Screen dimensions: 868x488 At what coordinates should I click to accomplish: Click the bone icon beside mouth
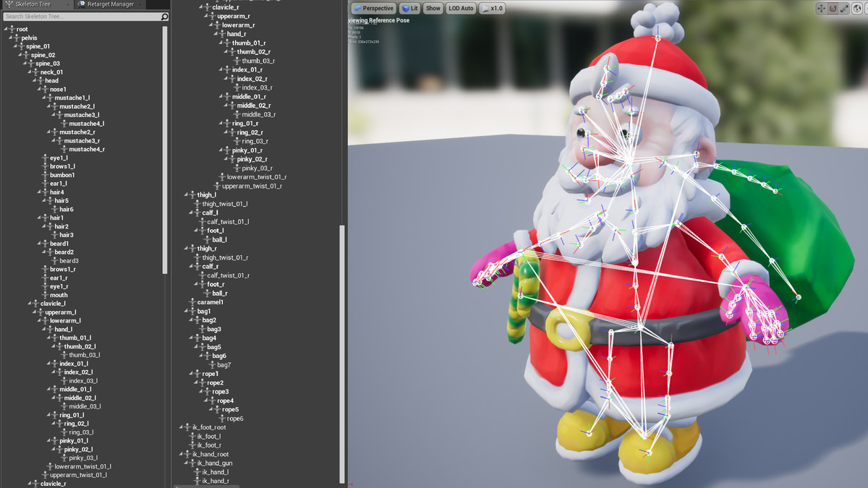[x=46, y=295]
